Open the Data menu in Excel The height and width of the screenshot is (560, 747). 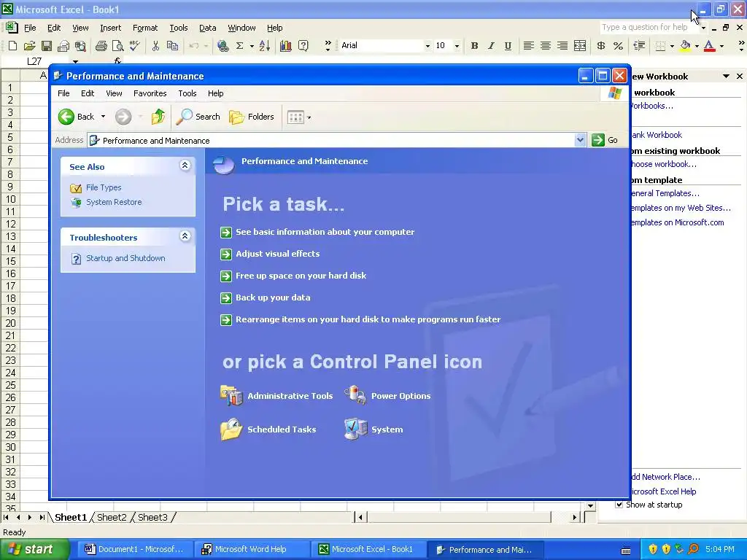[x=207, y=28]
